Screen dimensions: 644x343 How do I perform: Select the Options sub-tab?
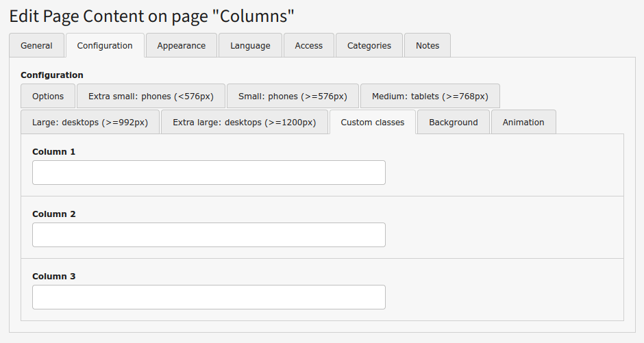tap(48, 97)
